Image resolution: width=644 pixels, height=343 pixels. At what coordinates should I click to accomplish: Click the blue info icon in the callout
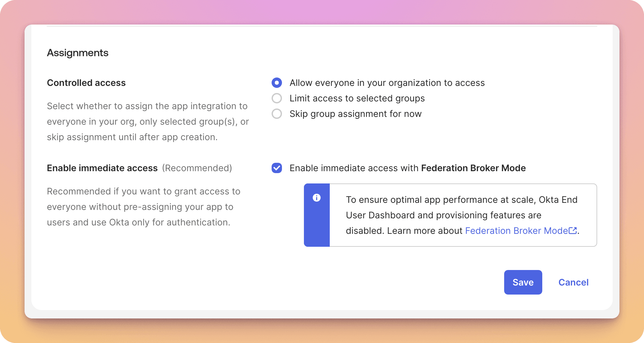pyautogui.click(x=317, y=198)
